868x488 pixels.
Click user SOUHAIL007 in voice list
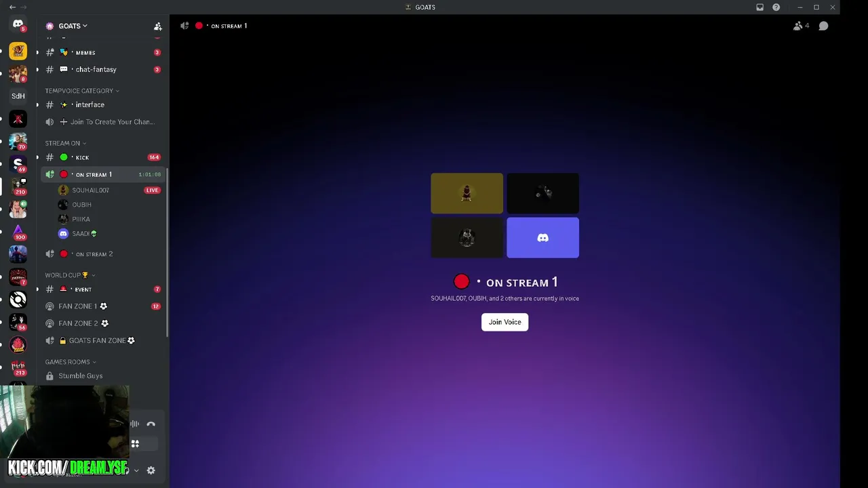90,190
